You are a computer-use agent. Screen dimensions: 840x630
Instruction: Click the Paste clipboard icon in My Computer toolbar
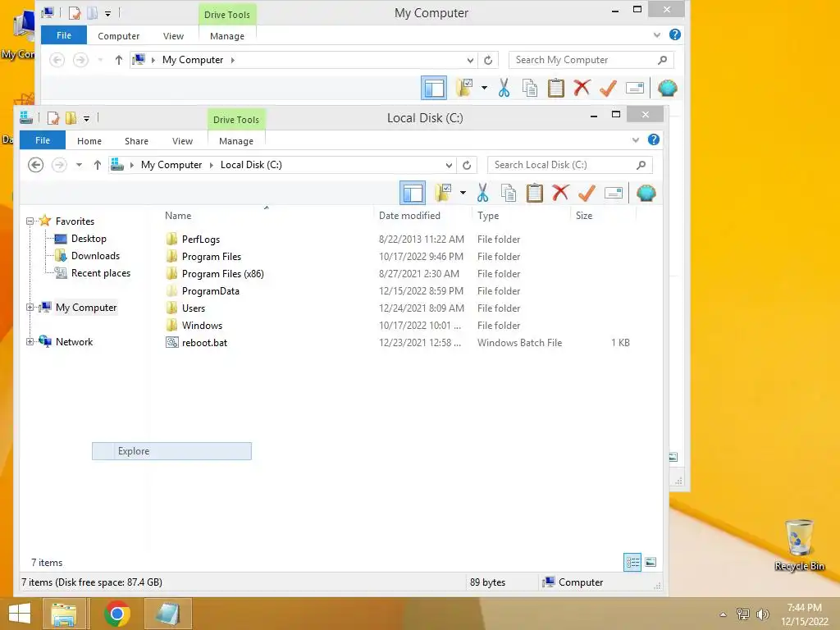pos(555,88)
